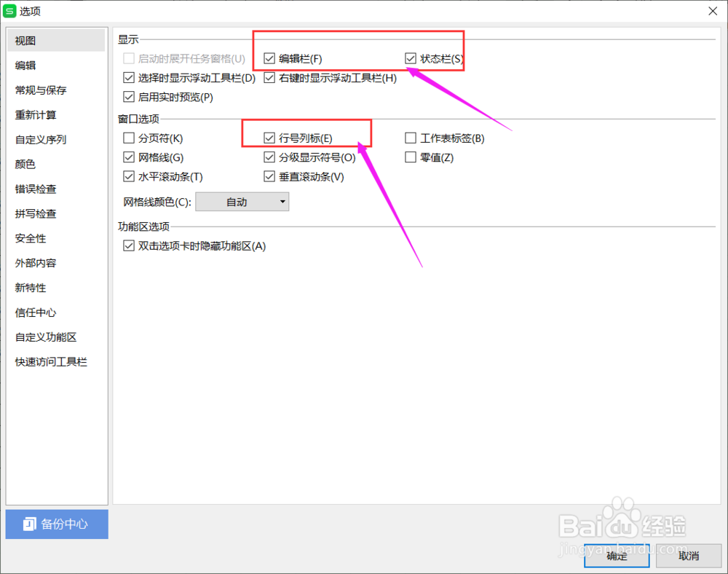Cancel the dialog with 取消 button

pyautogui.click(x=688, y=555)
